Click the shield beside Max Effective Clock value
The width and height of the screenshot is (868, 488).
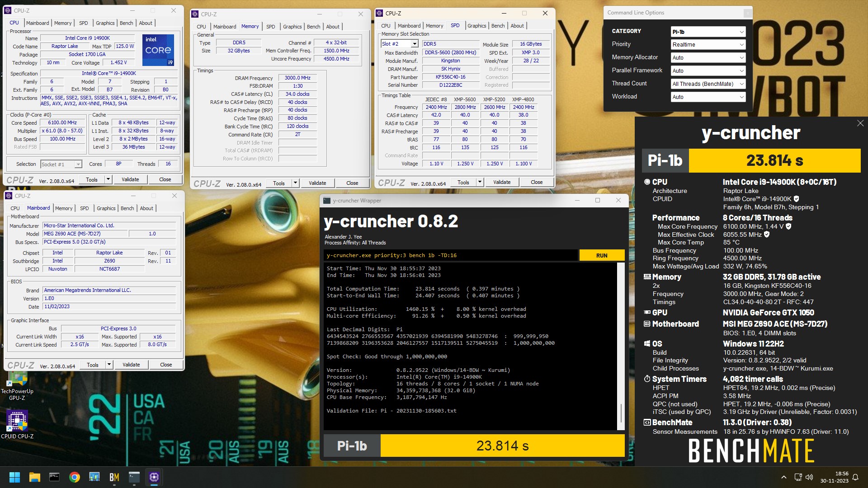(x=767, y=235)
